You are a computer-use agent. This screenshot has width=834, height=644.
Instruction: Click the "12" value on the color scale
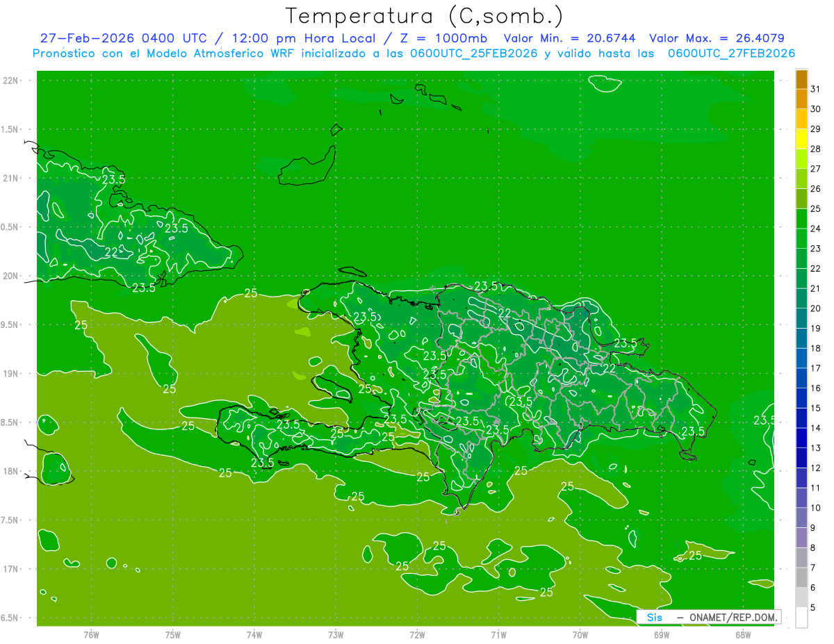(816, 468)
